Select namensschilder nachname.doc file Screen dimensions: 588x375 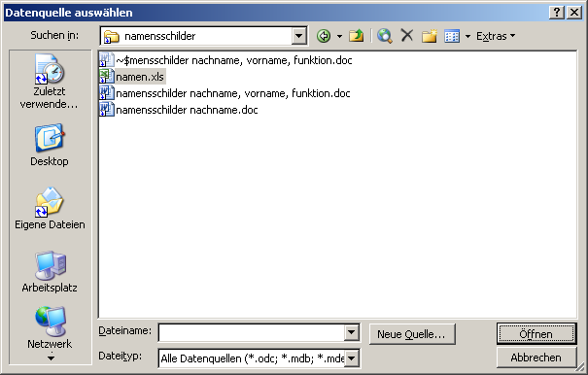coord(179,110)
